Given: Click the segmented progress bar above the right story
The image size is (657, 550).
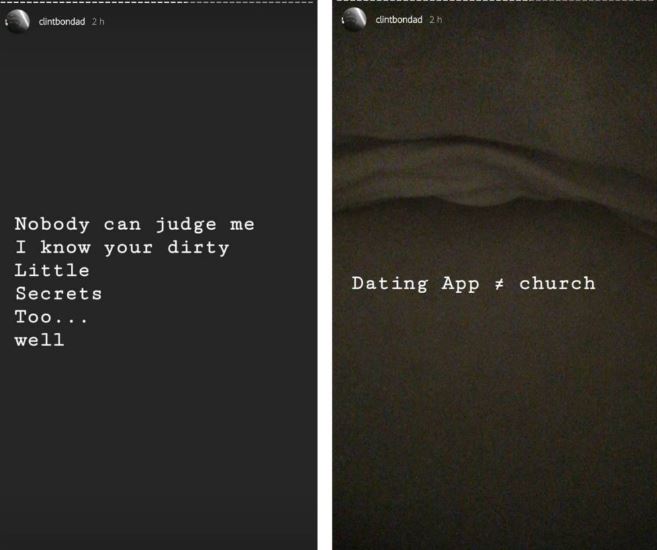Looking at the screenshot, I should (497, 1).
